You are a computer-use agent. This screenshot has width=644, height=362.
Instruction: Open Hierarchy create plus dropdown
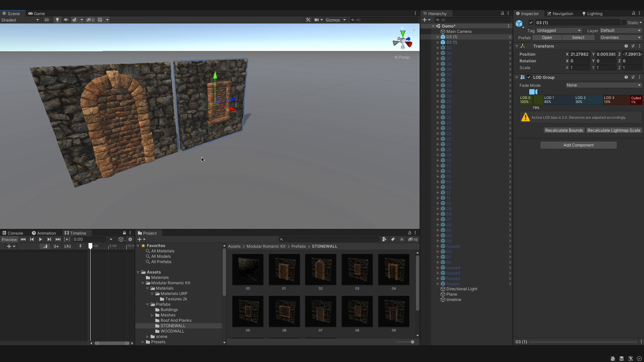(426, 20)
